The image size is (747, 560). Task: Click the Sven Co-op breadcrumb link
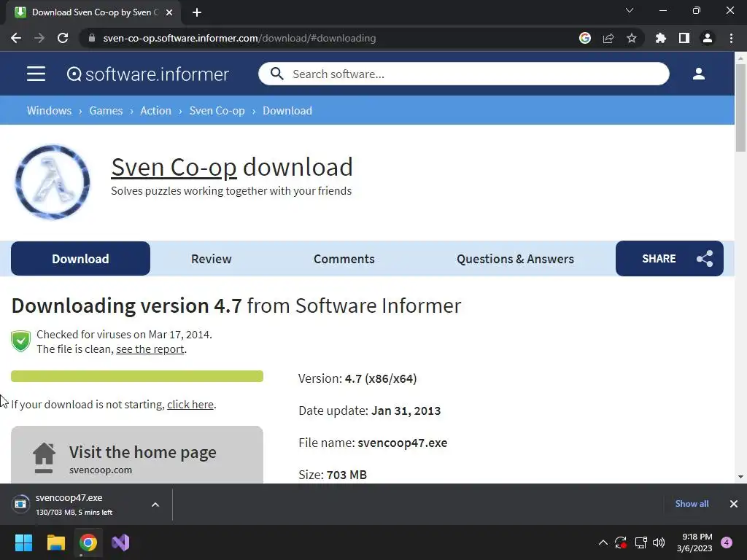(x=217, y=111)
